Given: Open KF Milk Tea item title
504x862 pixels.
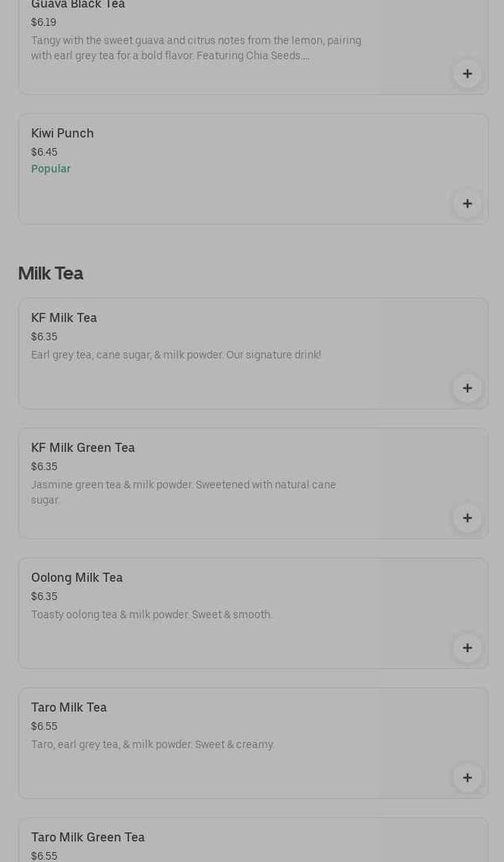Looking at the screenshot, I should 64,317.
